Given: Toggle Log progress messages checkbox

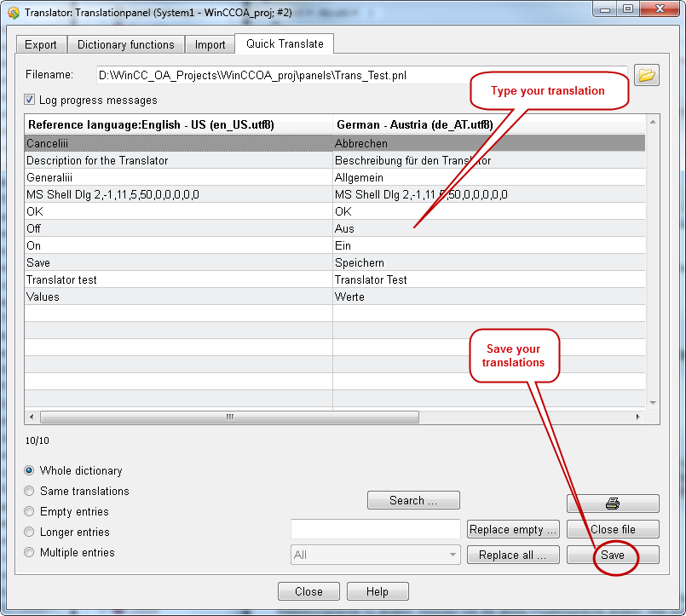Looking at the screenshot, I should coord(31,101).
